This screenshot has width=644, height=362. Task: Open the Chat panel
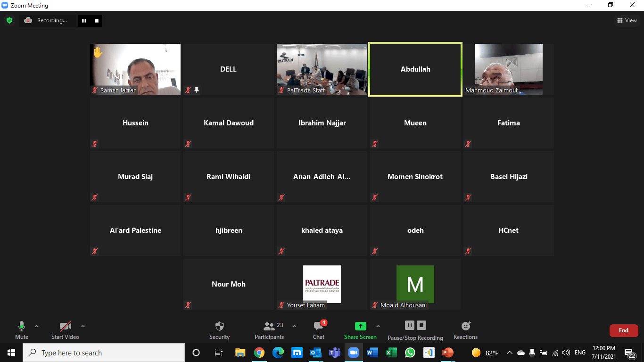tap(319, 326)
